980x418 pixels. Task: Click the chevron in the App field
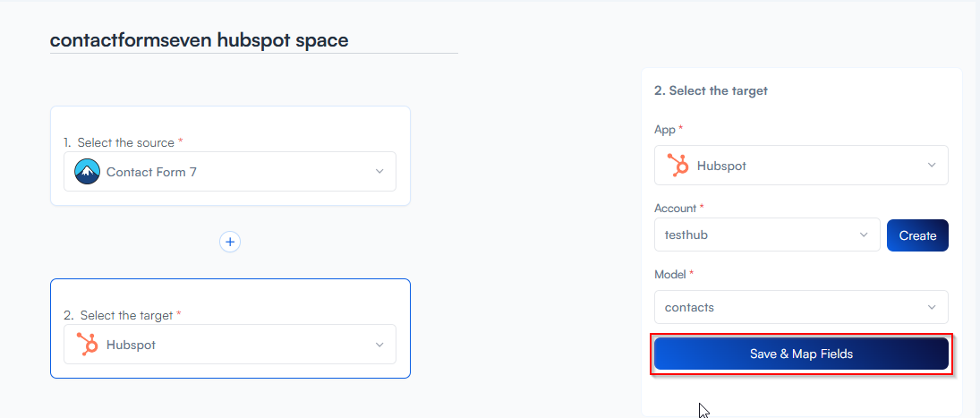tap(932, 166)
